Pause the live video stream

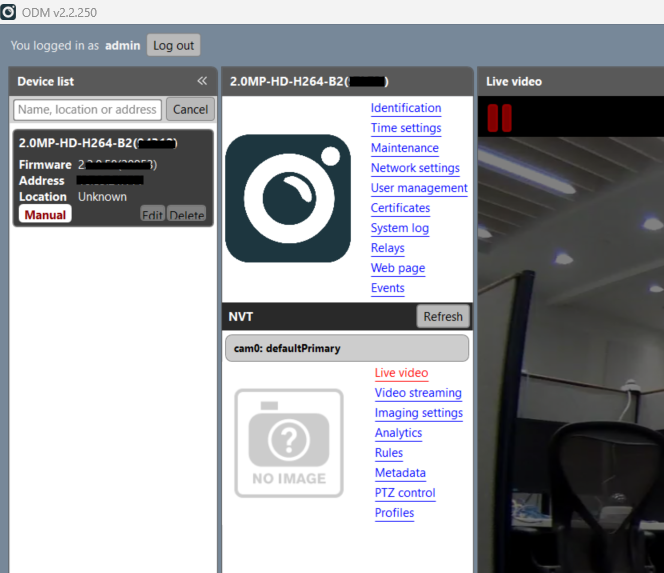(500, 118)
